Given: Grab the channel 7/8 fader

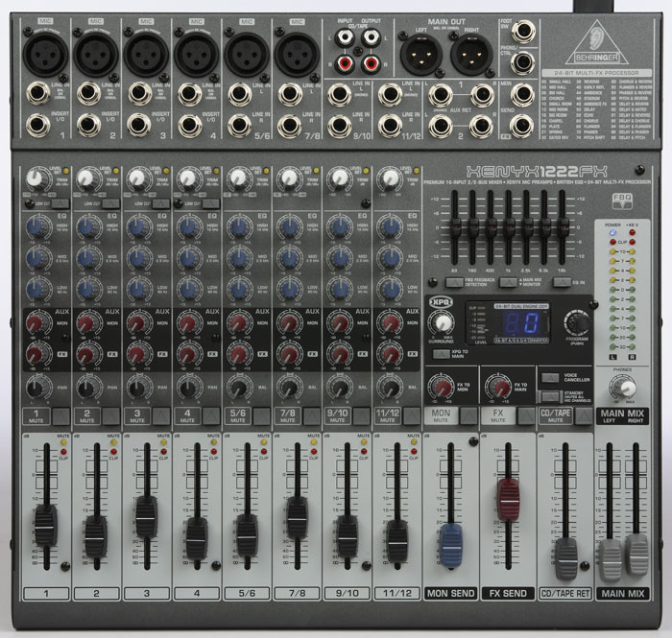Looking at the screenshot, I should pos(297,518).
